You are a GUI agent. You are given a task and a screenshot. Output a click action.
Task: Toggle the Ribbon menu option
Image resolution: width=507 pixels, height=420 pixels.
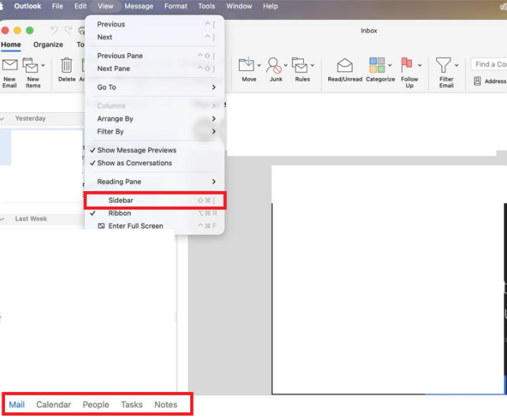coord(154,213)
